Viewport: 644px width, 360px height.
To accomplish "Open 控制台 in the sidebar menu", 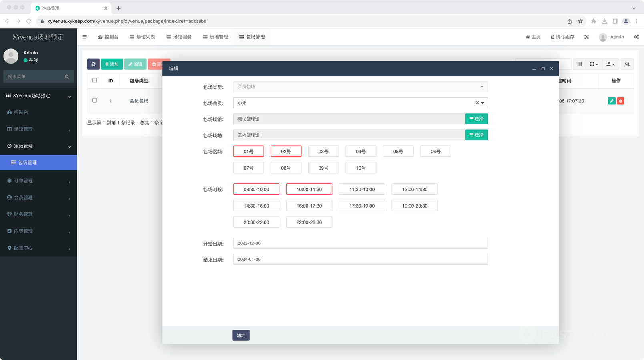I will coord(21,112).
